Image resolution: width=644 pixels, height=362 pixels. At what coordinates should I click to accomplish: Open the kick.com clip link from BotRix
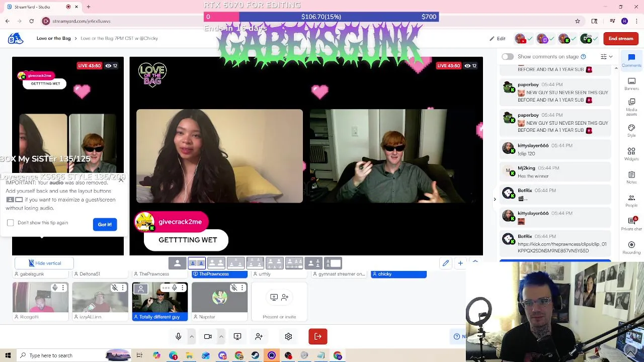562,247
